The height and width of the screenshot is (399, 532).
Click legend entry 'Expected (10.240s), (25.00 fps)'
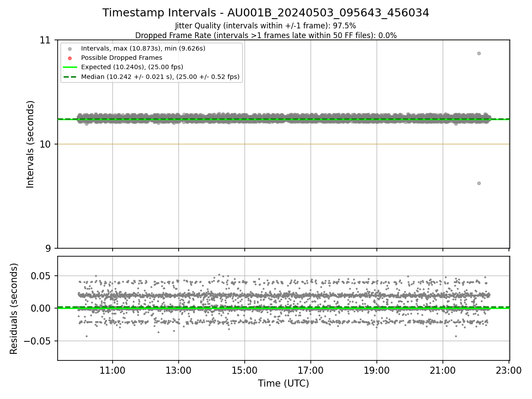[x=132, y=67]
